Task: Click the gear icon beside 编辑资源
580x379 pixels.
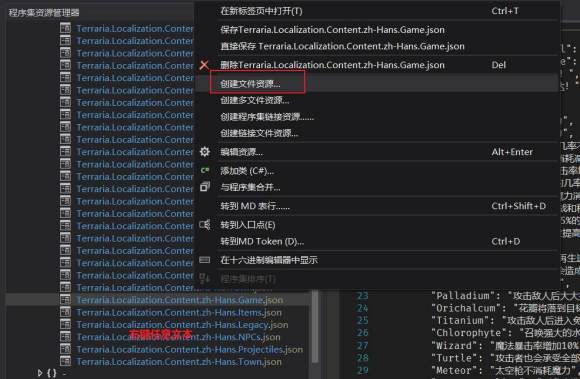Action: click(205, 152)
